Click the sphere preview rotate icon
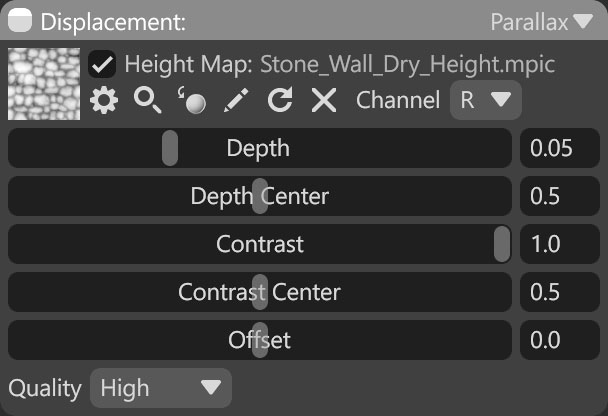 tap(192, 100)
